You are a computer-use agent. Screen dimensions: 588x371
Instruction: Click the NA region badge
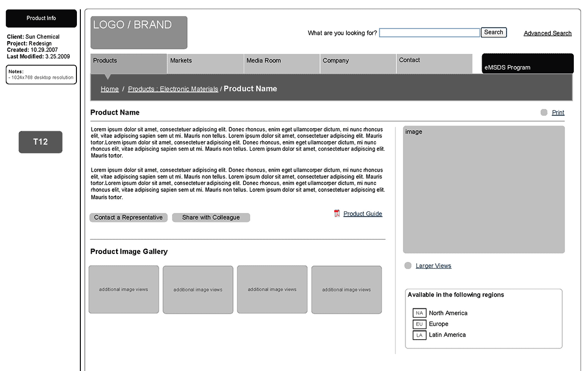[419, 313]
